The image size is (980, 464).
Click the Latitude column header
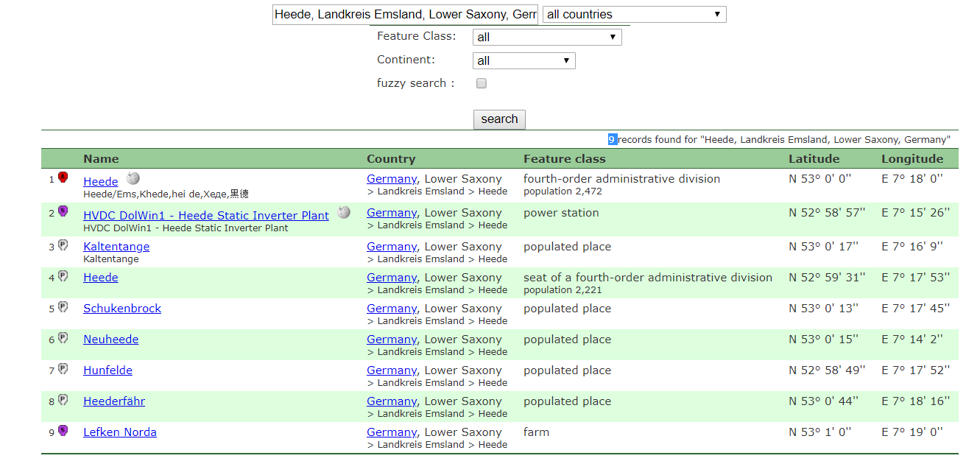(x=814, y=158)
